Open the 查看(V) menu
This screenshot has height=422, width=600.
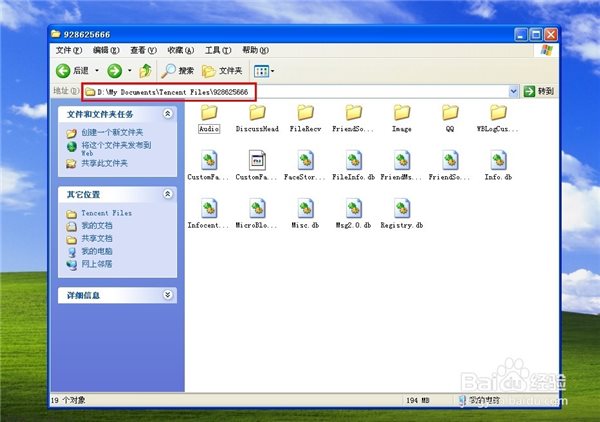click(x=143, y=50)
